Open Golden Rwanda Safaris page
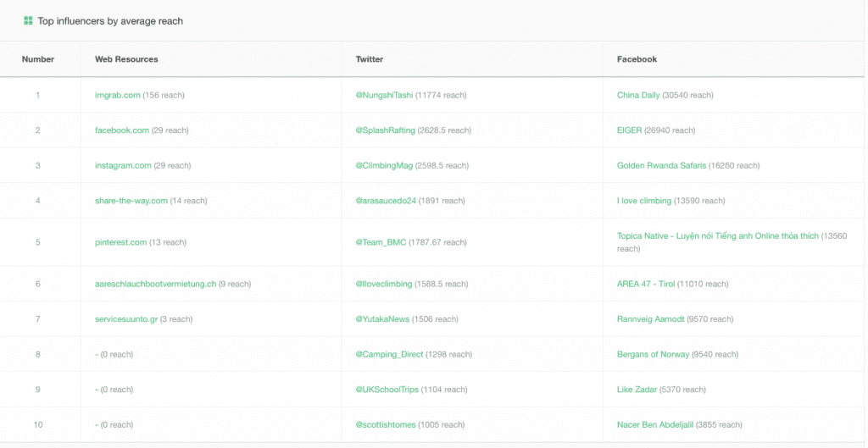Screen dimensions: 868x448 [x=661, y=165]
